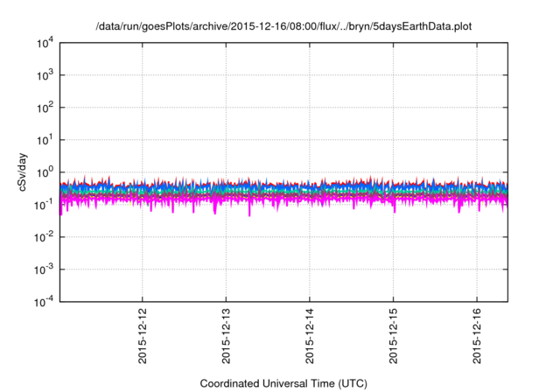
Task: Click the 10^-2 y-axis tick label
Action: (x=44, y=237)
